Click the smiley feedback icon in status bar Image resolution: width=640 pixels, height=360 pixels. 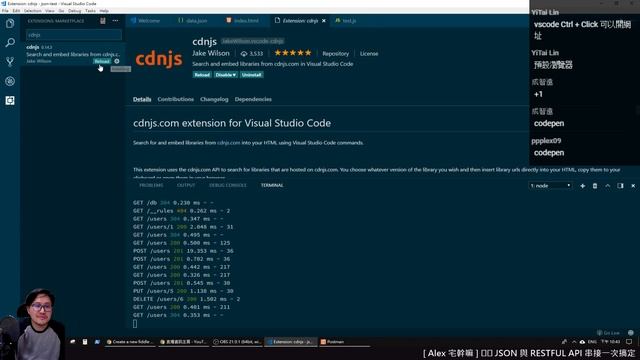(631, 333)
